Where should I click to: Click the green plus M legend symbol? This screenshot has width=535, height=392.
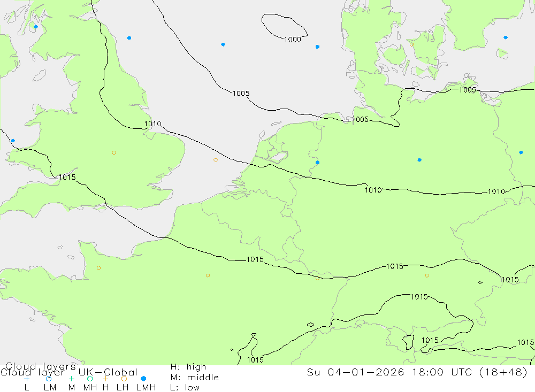71,379
